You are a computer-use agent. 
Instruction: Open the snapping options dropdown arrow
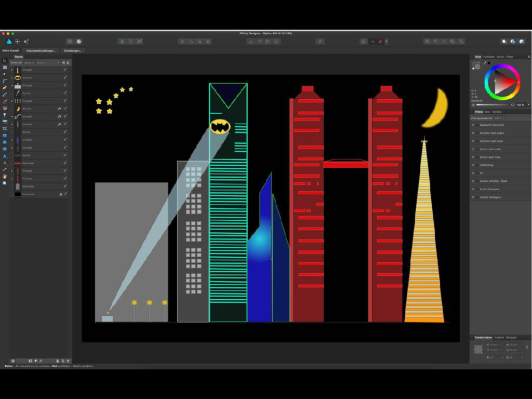click(387, 42)
